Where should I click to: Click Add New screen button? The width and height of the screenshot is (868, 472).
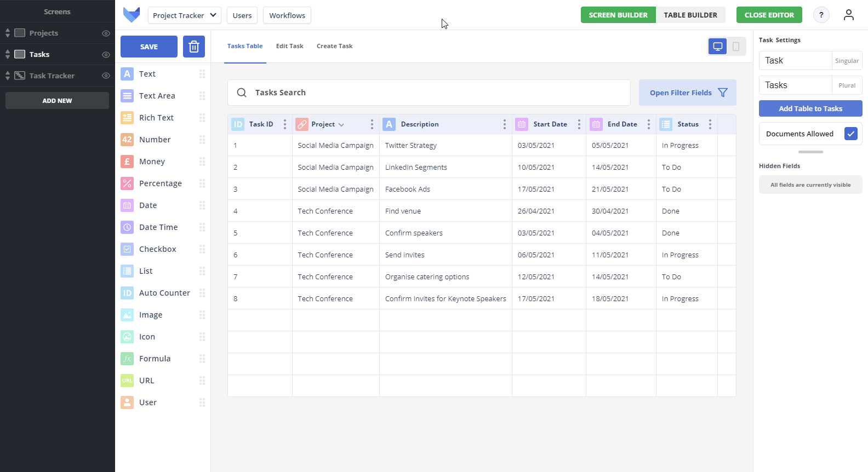[x=57, y=101]
